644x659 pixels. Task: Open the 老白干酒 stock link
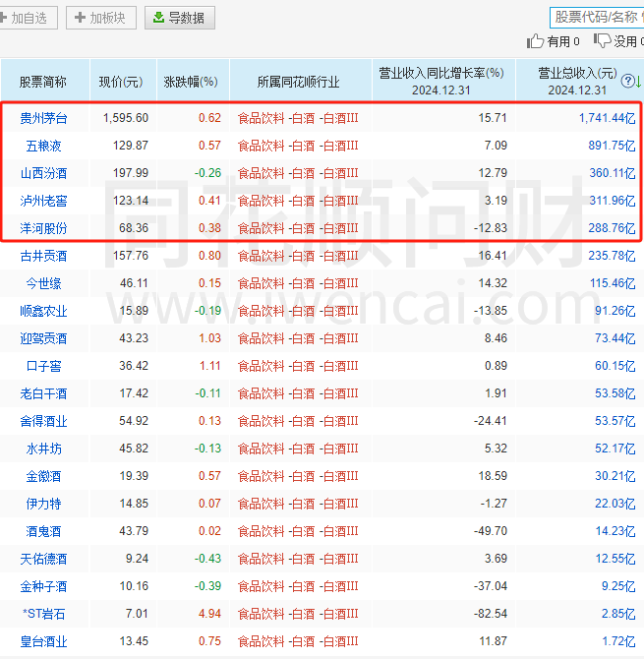point(43,393)
